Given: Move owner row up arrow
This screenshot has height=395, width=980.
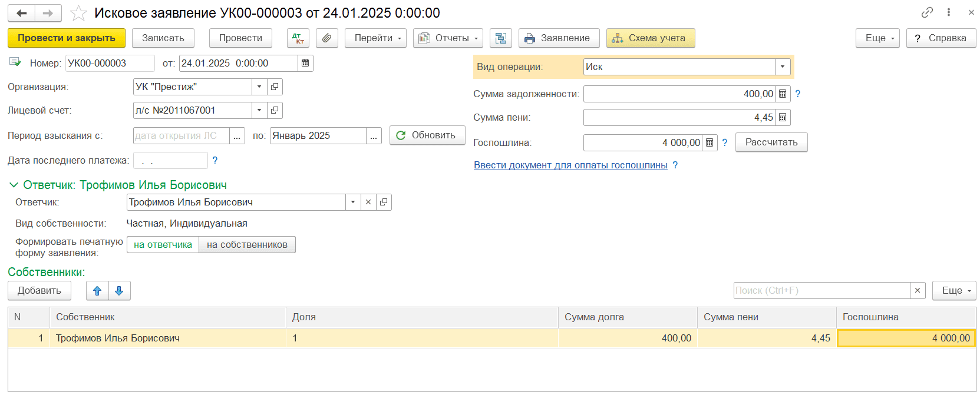Looking at the screenshot, I should coord(97,291).
